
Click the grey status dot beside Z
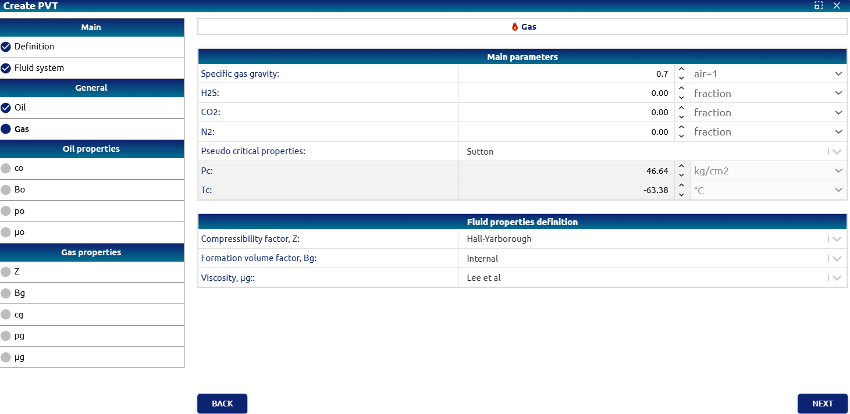(7, 271)
